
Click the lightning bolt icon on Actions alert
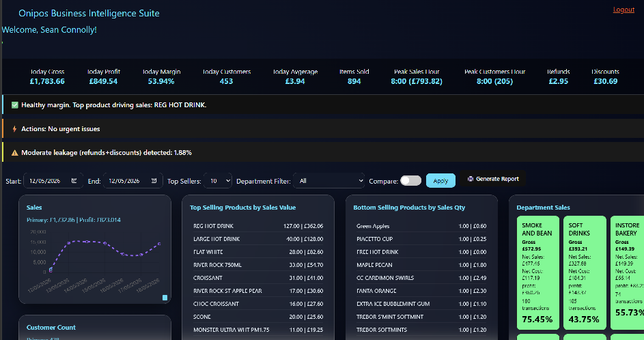click(15, 129)
